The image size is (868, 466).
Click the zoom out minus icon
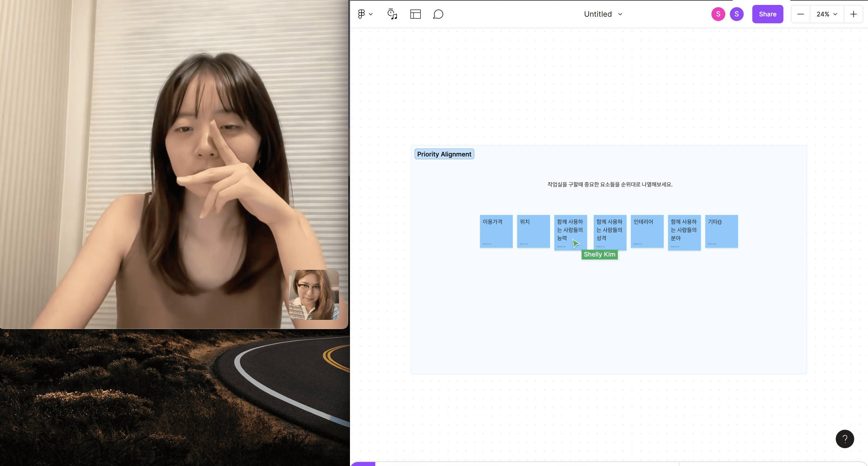pyautogui.click(x=801, y=14)
